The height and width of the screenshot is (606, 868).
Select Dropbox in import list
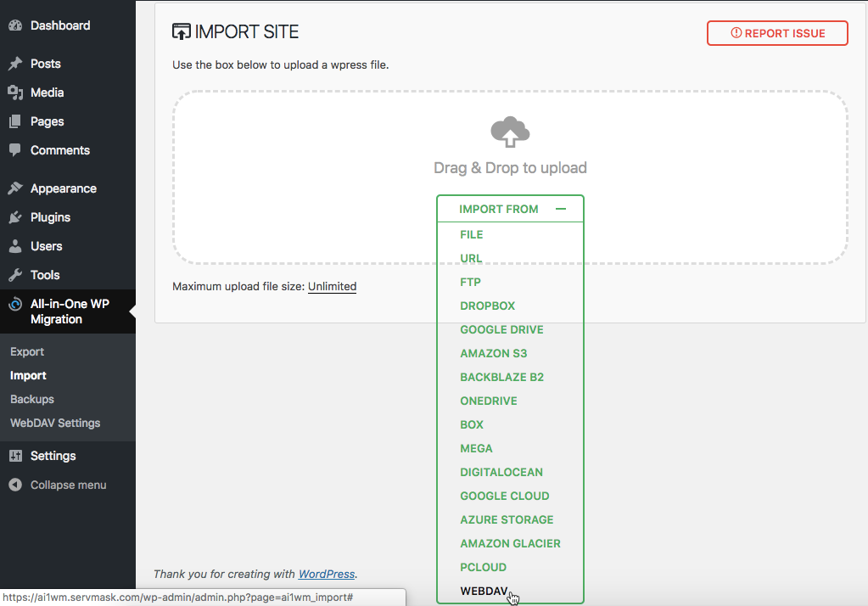coord(487,306)
